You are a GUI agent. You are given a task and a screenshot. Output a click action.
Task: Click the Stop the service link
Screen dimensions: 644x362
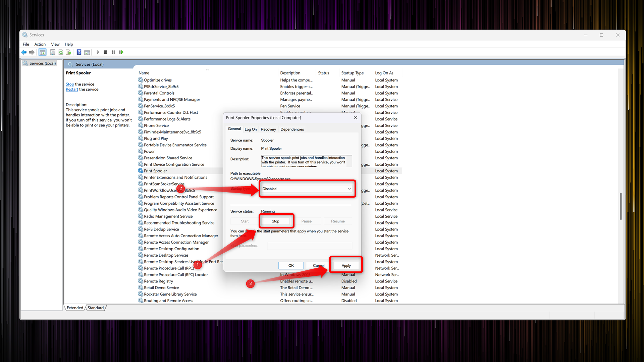70,84
